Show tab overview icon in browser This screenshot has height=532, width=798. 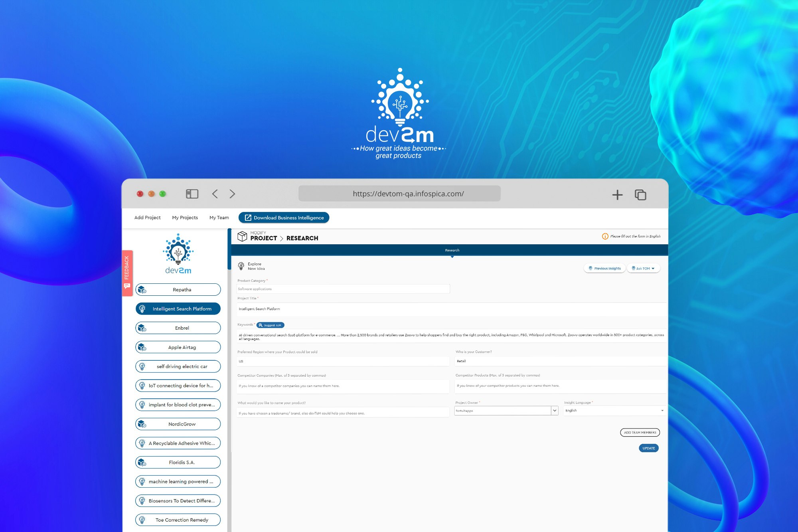pos(640,195)
